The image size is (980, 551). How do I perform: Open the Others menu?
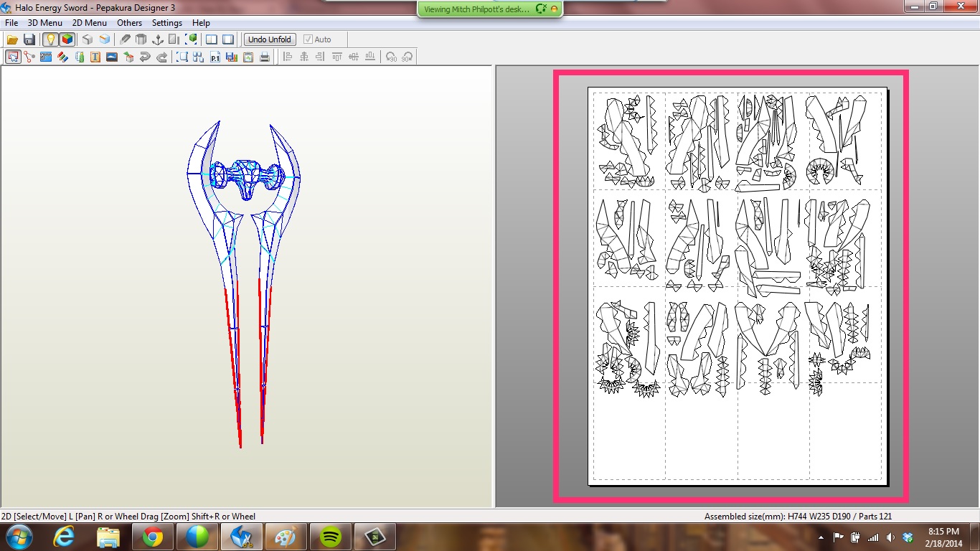point(129,23)
